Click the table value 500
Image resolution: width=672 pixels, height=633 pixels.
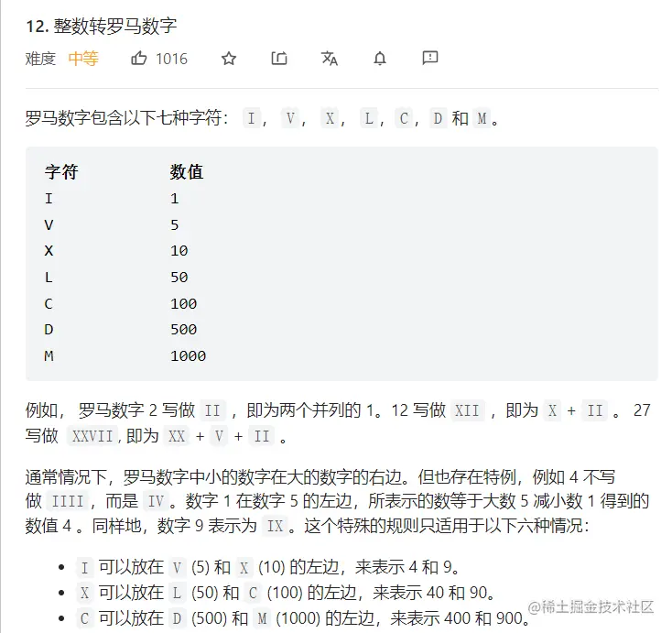tap(183, 330)
